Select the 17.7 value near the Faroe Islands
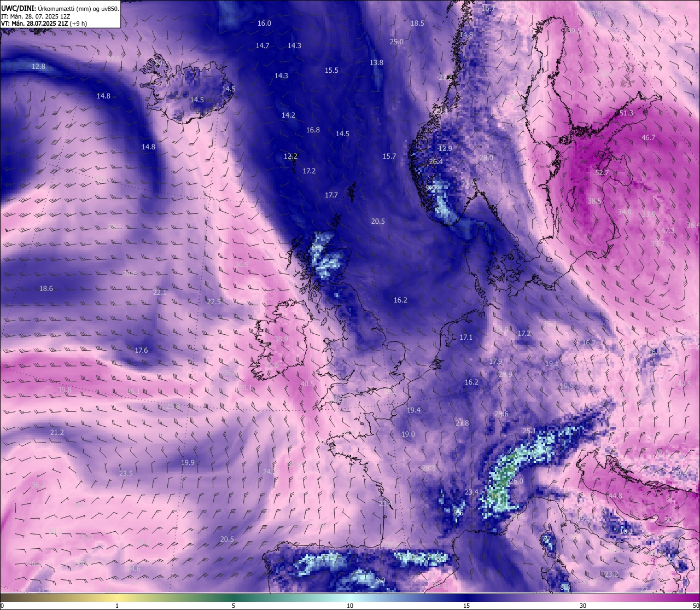 331,195
